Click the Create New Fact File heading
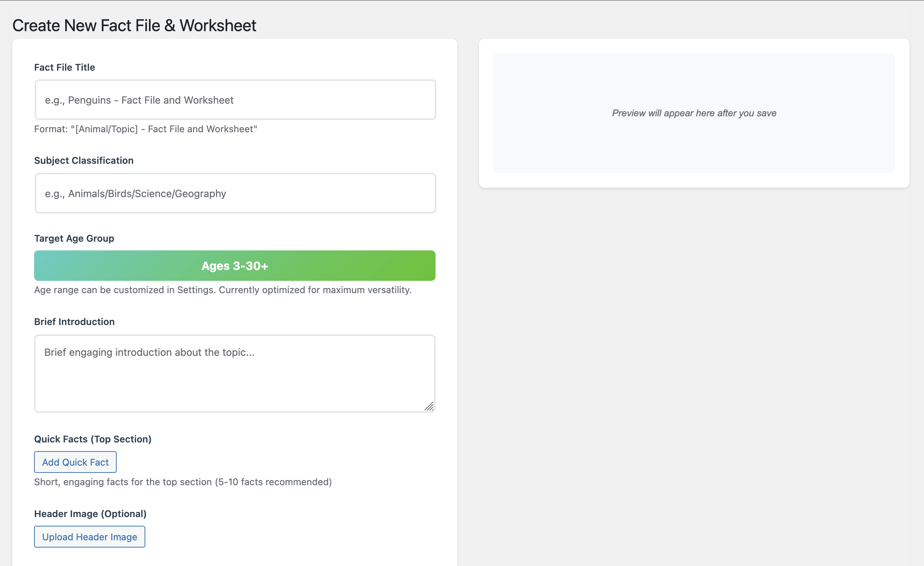 coord(134,25)
